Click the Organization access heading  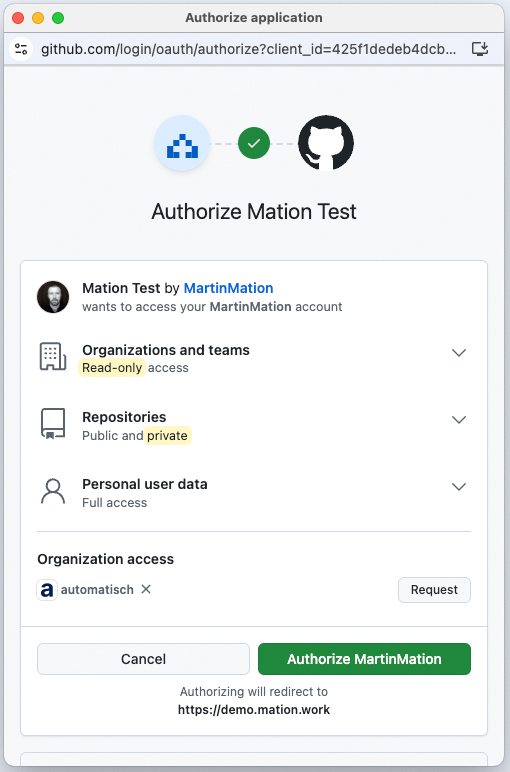coord(106,559)
